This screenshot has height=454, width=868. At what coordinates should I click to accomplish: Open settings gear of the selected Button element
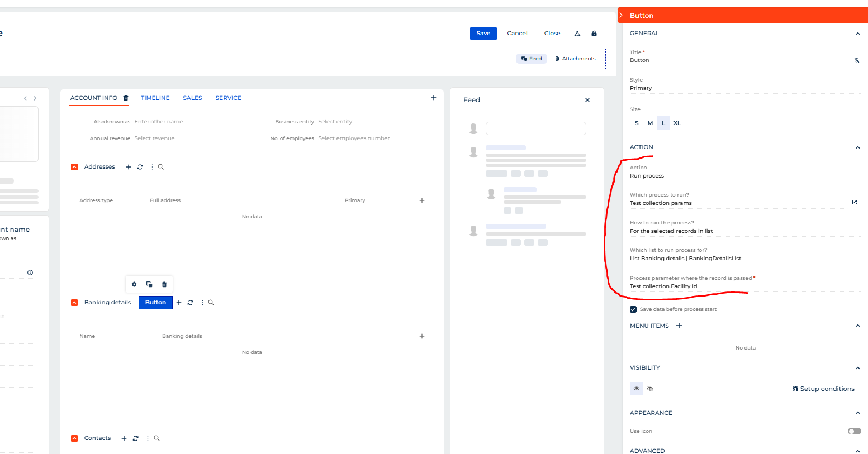tap(134, 284)
